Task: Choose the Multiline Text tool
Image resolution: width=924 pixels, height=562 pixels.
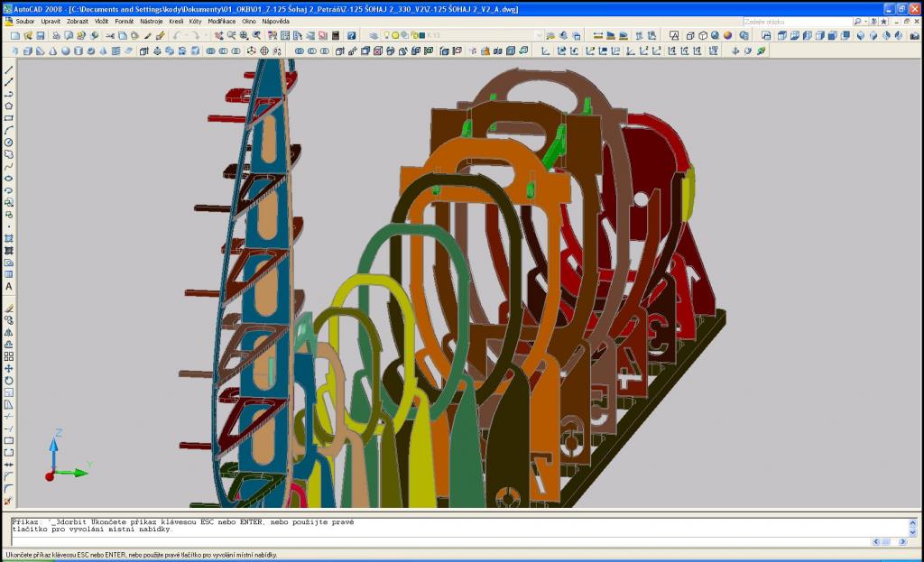Action: pyautogui.click(x=9, y=287)
